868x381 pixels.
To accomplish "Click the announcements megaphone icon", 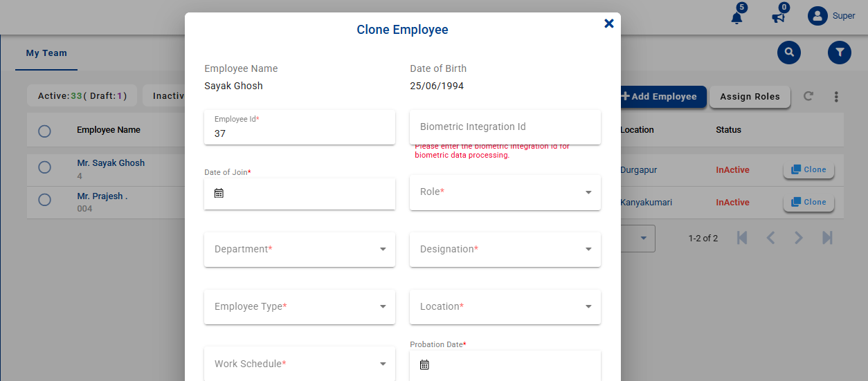I will pos(779,17).
